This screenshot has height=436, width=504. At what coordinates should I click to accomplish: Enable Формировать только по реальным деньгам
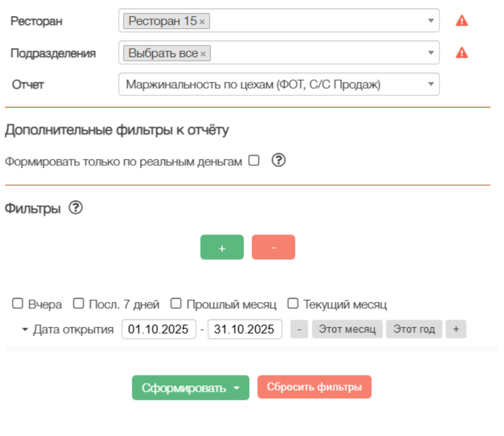coord(254,161)
